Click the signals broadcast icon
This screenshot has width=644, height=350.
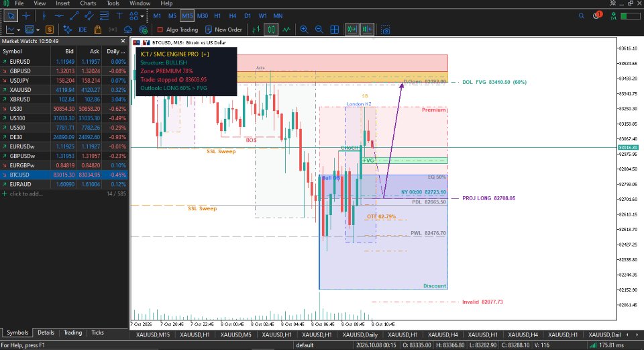click(113, 30)
